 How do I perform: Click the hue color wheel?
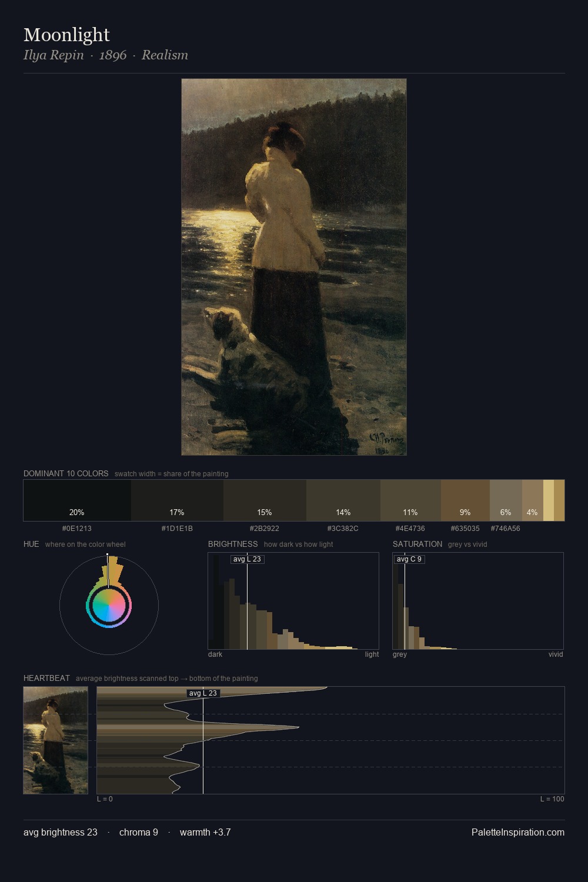coord(109,605)
